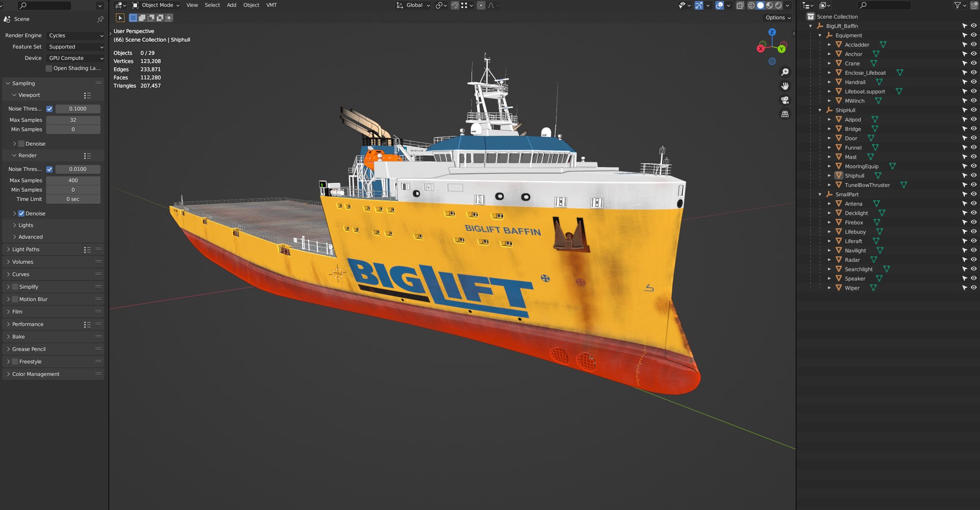Open the VMT menu
Viewport: 980px width, 510px height.
coord(272,5)
